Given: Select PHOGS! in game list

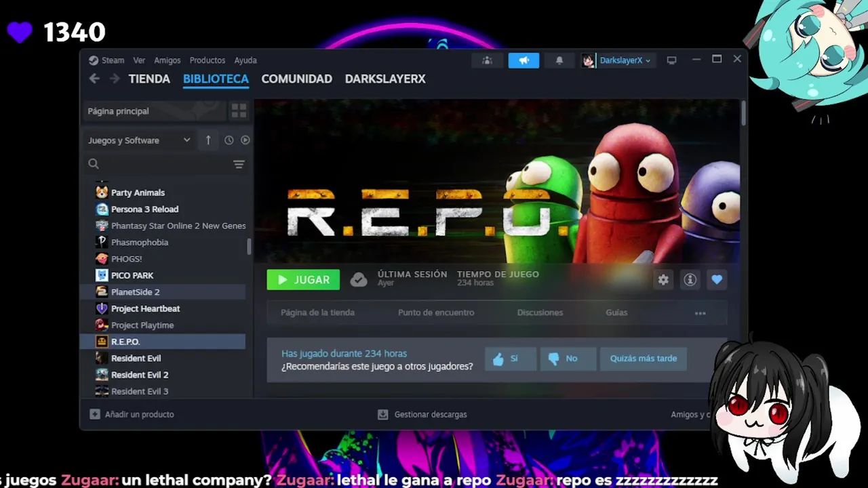Looking at the screenshot, I should click(163, 259).
